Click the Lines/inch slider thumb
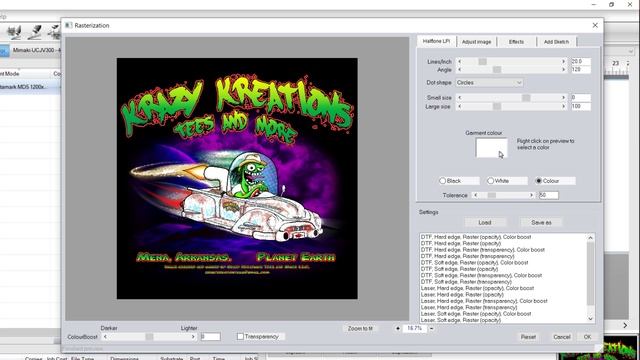The width and height of the screenshot is (640, 360). [482, 62]
